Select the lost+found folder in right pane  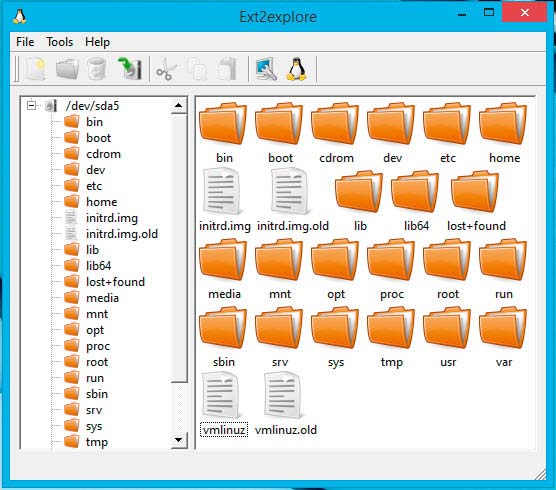pyautogui.click(x=476, y=201)
